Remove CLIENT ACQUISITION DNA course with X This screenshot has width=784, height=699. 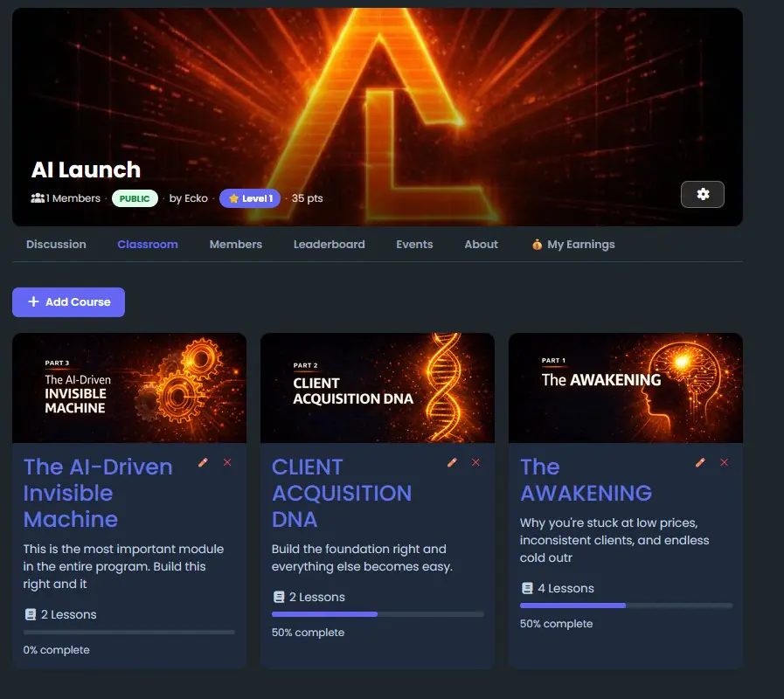click(475, 462)
